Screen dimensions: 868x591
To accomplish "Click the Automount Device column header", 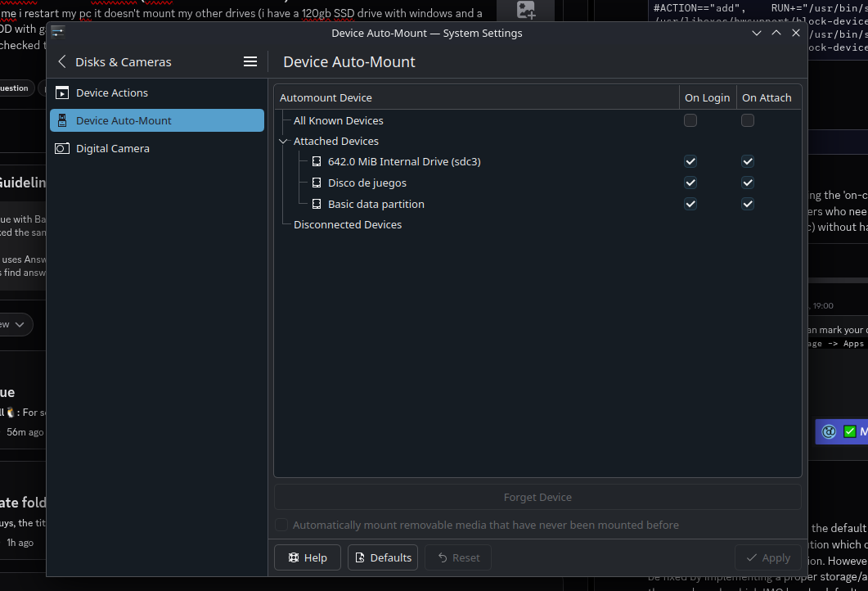I will tap(477, 97).
